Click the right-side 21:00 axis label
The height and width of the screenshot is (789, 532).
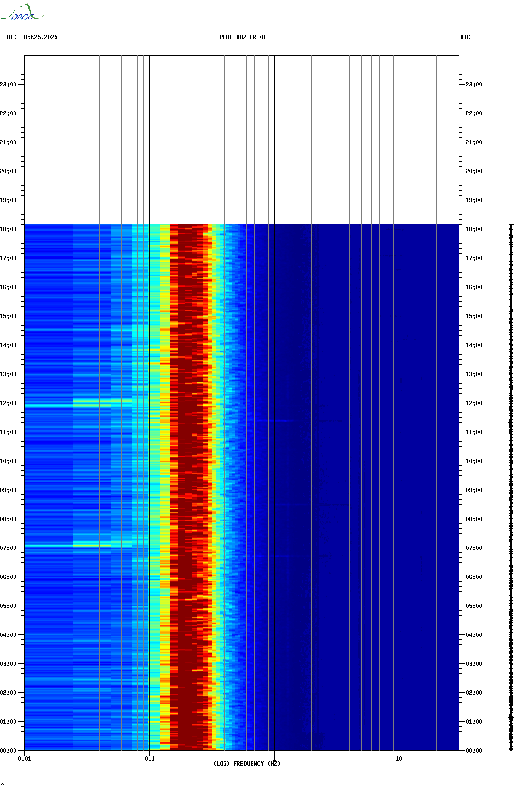pos(474,142)
